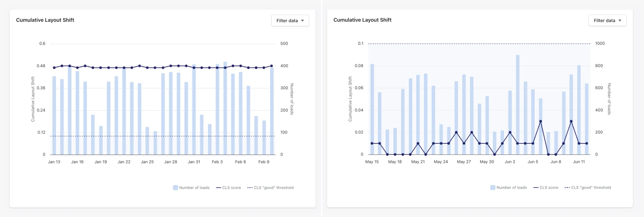Toggle CLS "good" threshold legend in left chart
The width and height of the screenshot is (644, 217).
click(x=270, y=188)
